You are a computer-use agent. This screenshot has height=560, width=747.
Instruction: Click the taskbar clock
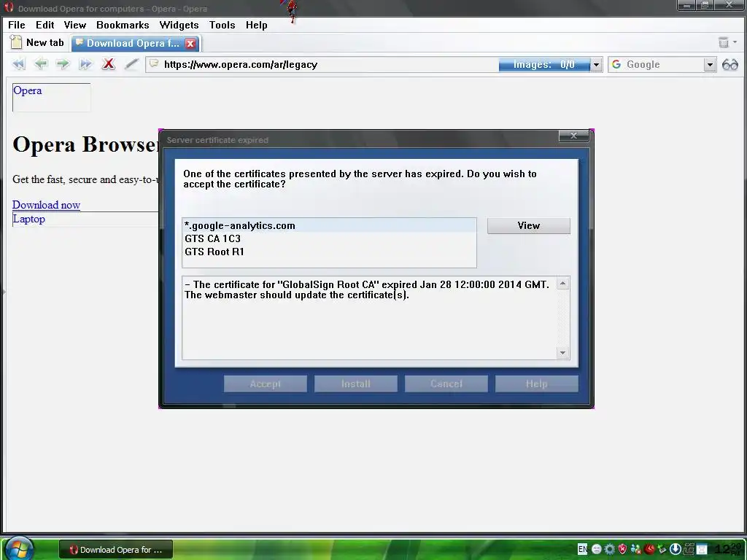729,549
